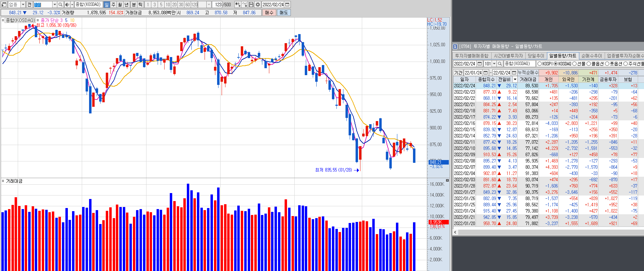Click the 1 interval button
This screenshot has height=271, width=644.
point(148,5)
